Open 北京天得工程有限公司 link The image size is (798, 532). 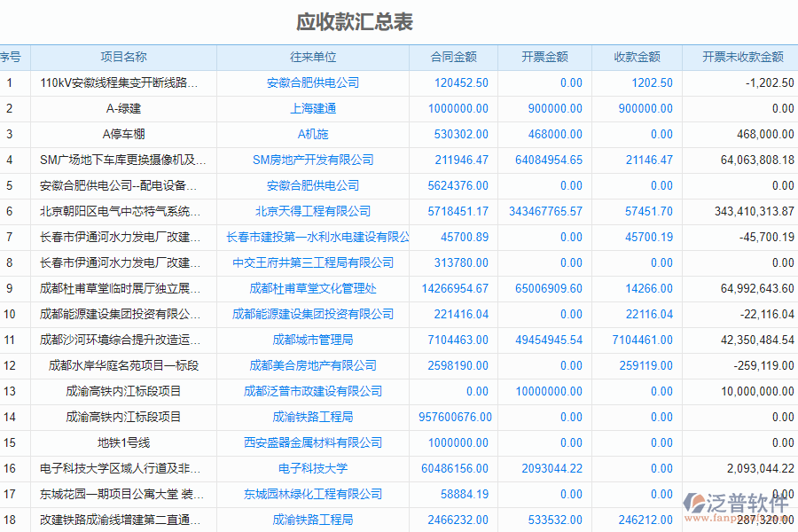point(317,211)
